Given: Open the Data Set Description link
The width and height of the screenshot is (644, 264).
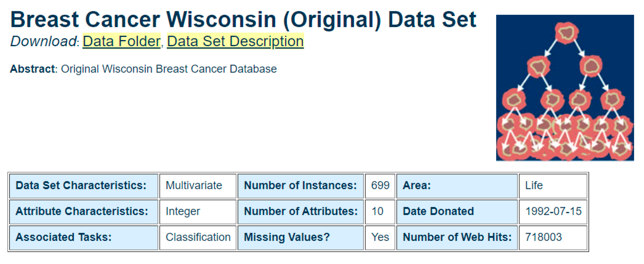Looking at the screenshot, I should (235, 41).
